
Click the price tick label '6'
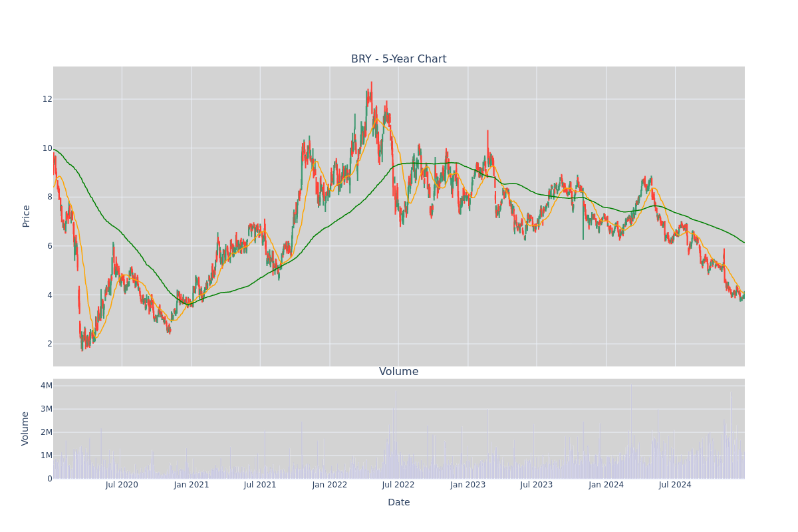[49, 246]
